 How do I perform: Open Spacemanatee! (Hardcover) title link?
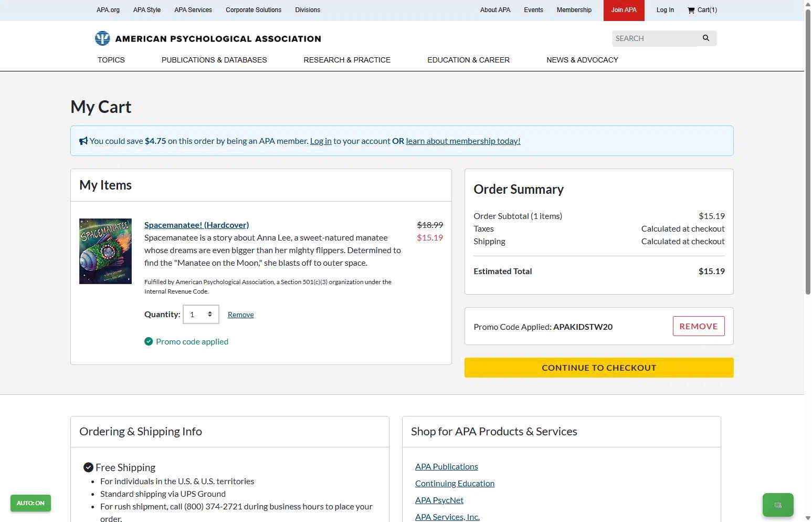coord(196,225)
